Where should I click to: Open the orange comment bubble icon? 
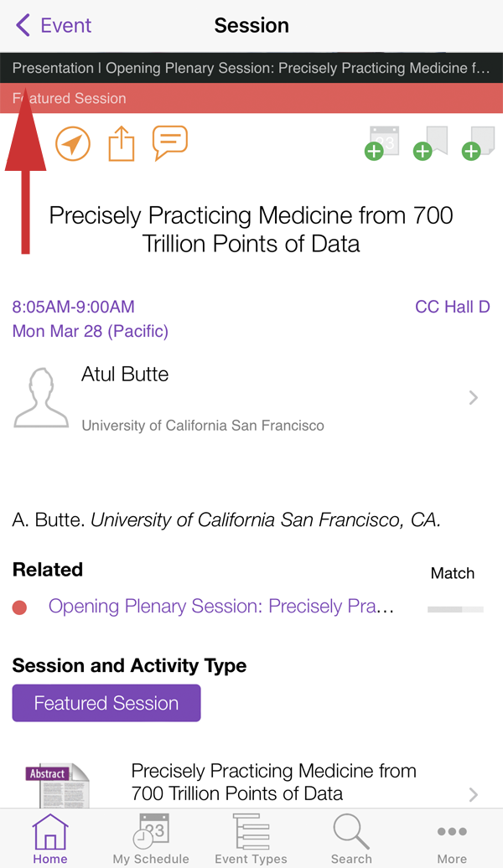tap(169, 143)
